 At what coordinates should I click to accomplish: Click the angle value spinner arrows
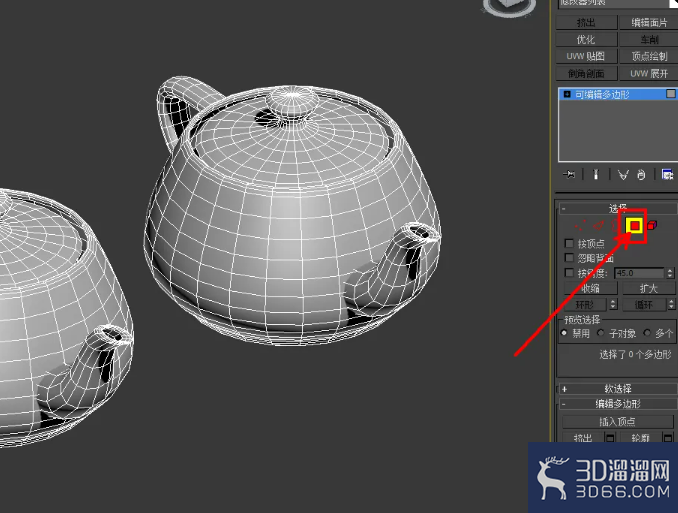click(670, 273)
